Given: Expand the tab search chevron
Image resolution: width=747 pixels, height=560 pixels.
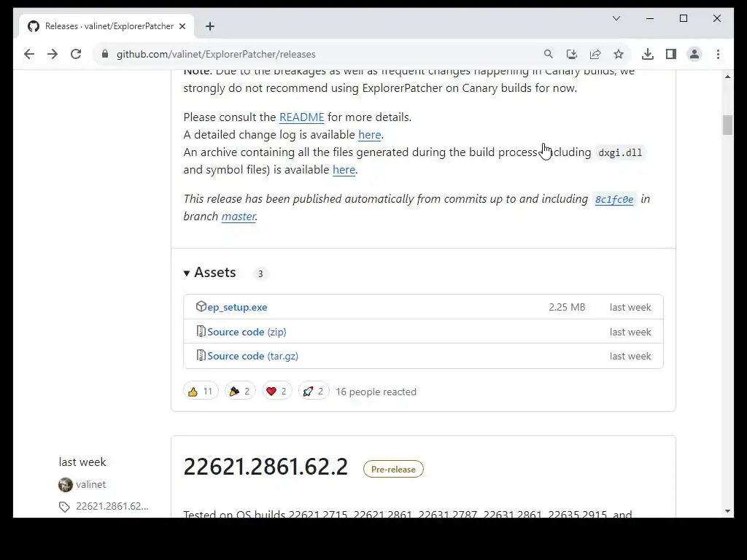Looking at the screenshot, I should (x=616, y=18).
